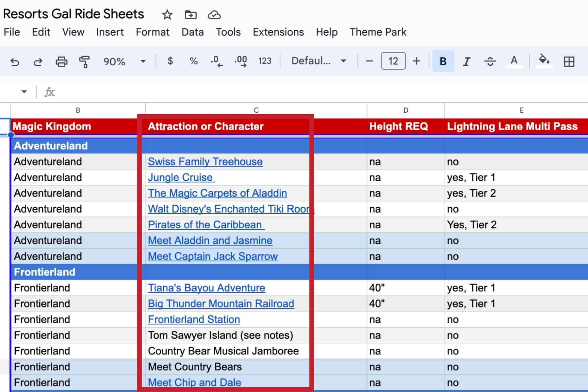The width and height of the screenshot is (588, 392).
Task: Increase decimal places icon
Action: (241, 61)
